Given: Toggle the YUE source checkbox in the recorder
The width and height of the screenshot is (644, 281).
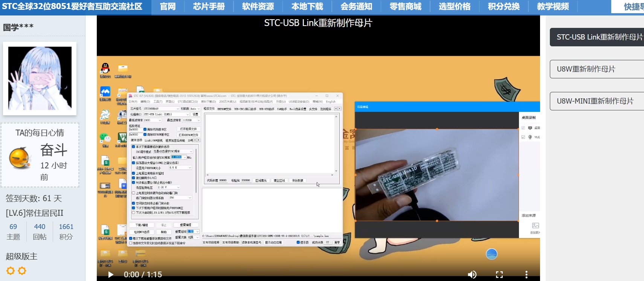Looking at the screenshot, I should (523, 137).
